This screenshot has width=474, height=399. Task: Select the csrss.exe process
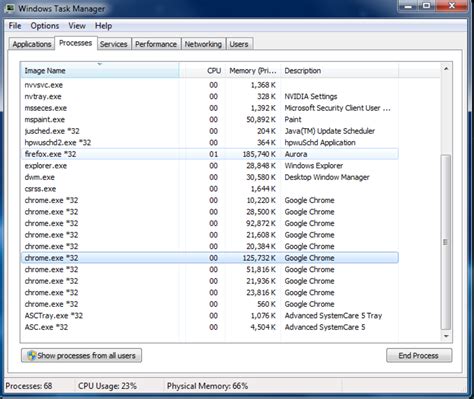pos(210,189)
